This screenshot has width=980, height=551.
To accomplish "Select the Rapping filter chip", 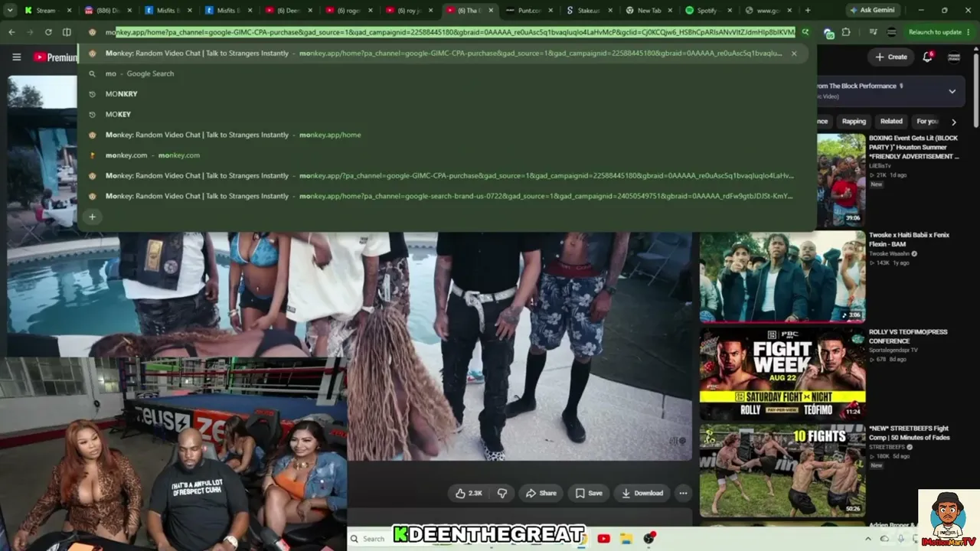I will pos(854,122).
